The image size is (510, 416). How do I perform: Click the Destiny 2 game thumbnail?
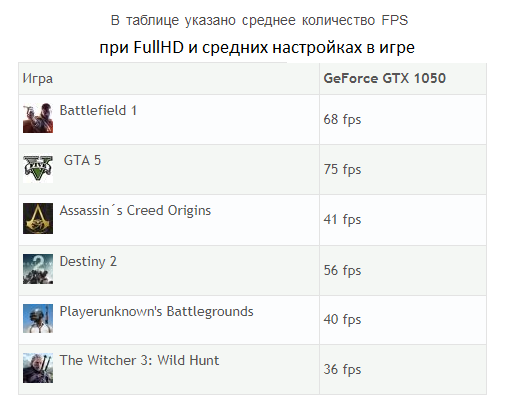click(38, 269)
